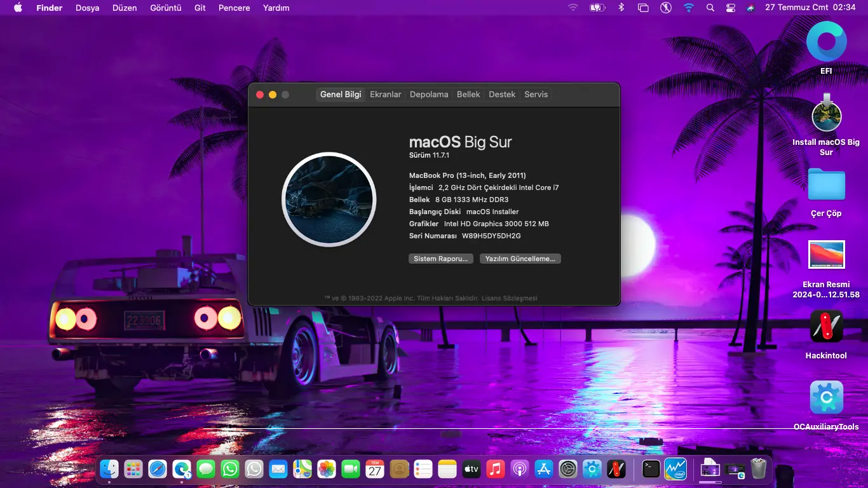
Task: Launch FaceTime from the Dock
Action: (x=351, y=469)
